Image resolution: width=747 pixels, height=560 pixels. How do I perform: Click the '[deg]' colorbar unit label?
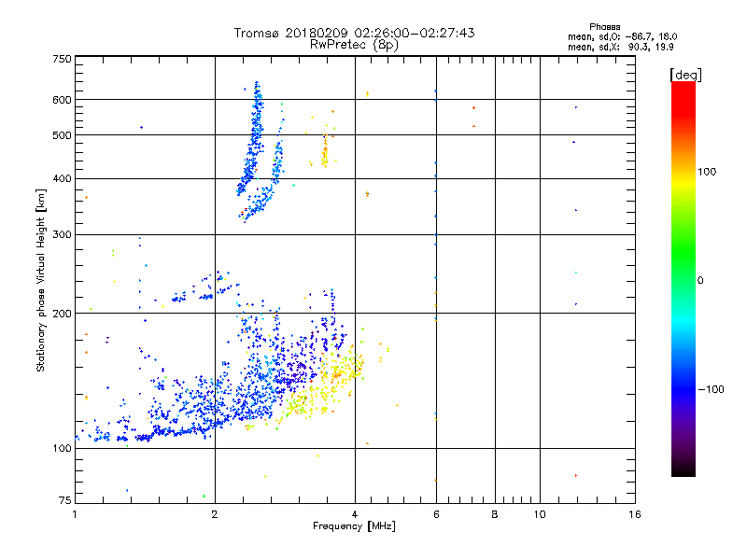click(685, 76)
